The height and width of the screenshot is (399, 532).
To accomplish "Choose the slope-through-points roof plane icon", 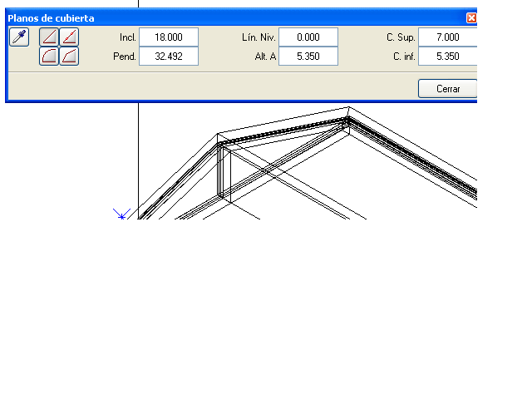I will pos(69,37).
